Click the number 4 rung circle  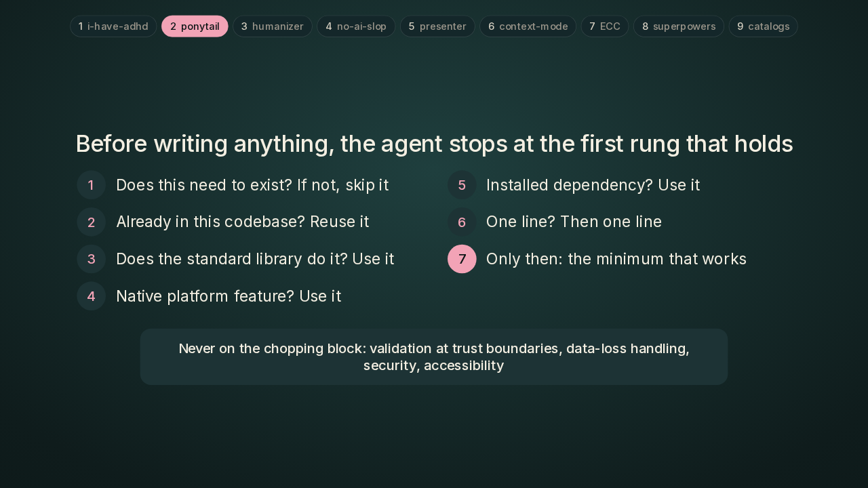pos(92,296)
